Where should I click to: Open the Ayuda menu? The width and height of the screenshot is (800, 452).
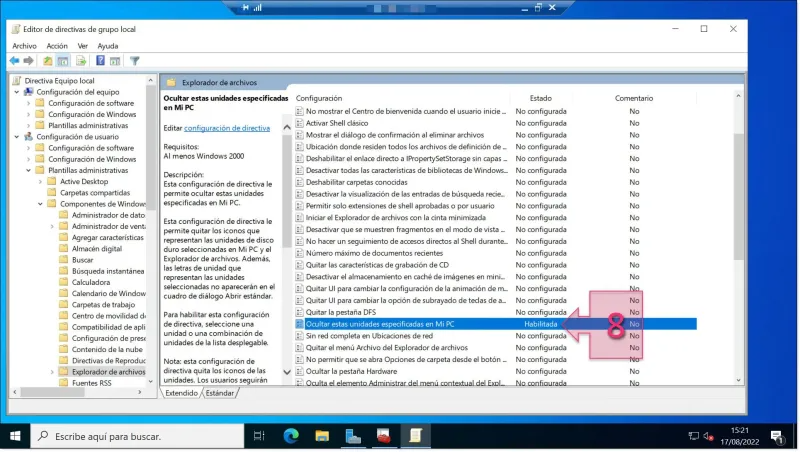pyautogui.click(x=108, y=46)
